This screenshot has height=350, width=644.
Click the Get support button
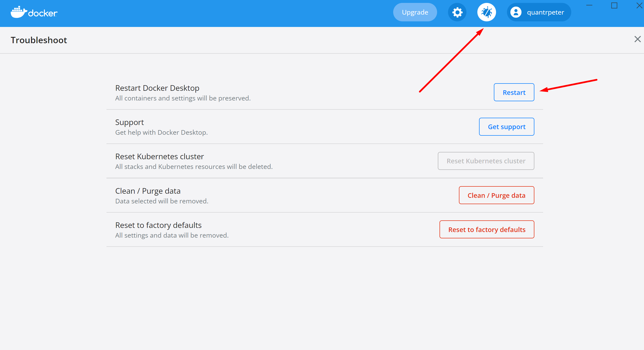506,127
